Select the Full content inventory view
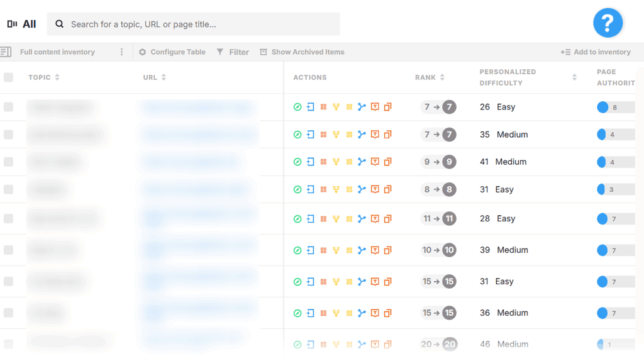The height and width of the screenshot is (356, 644). [57, 52]
